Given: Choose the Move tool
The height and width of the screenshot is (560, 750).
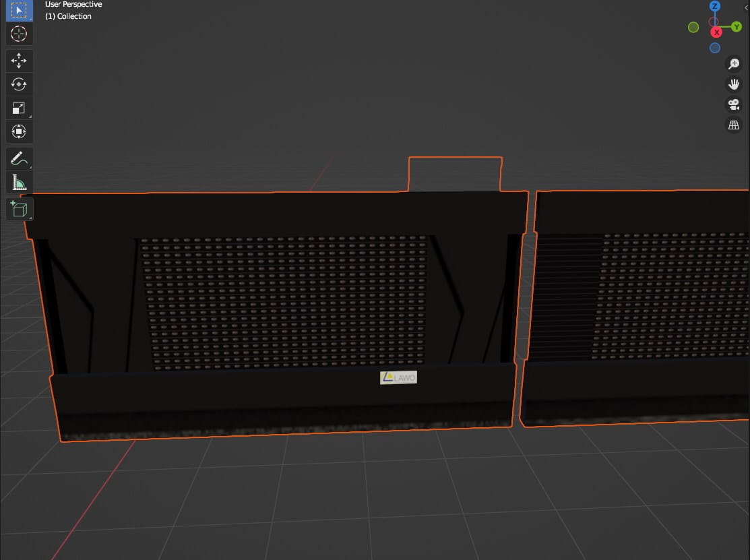Looking at the screenshot, I should [19, 61].
